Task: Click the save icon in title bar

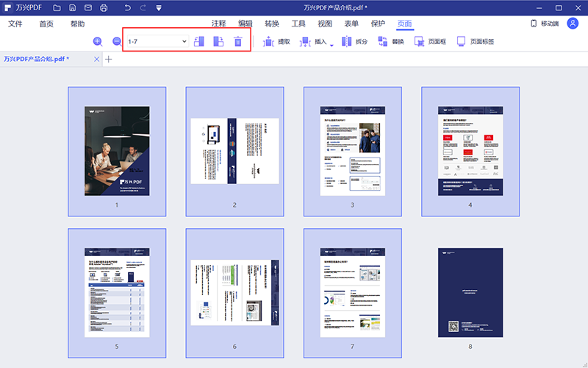Action: pyautogui.click(x=72, y=8)
